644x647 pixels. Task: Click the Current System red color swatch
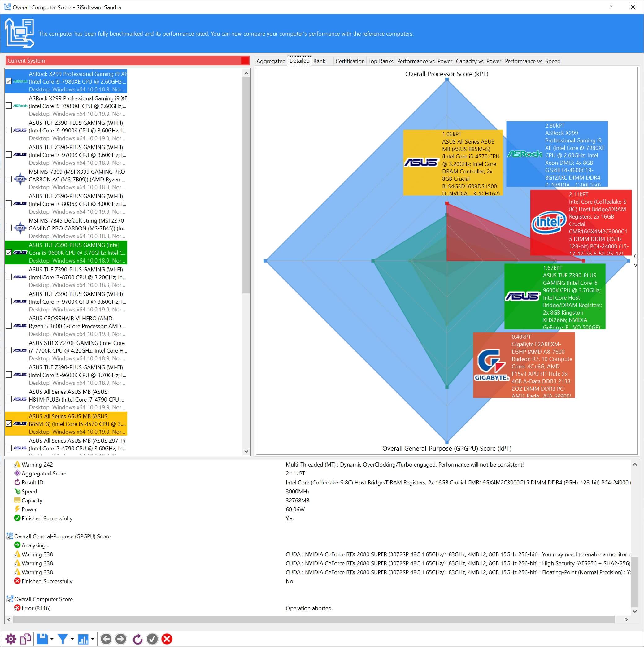pos(245,61)
